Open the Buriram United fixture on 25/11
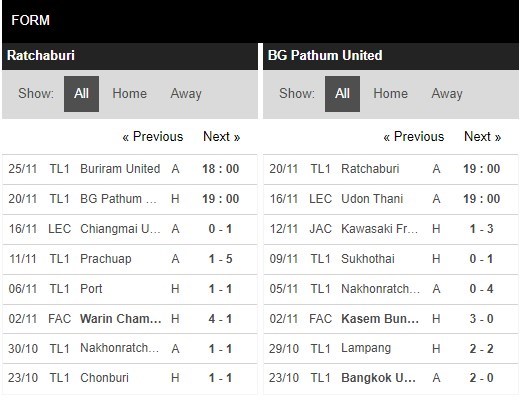This screenshot has width=524, height=401. click(130, 169)
